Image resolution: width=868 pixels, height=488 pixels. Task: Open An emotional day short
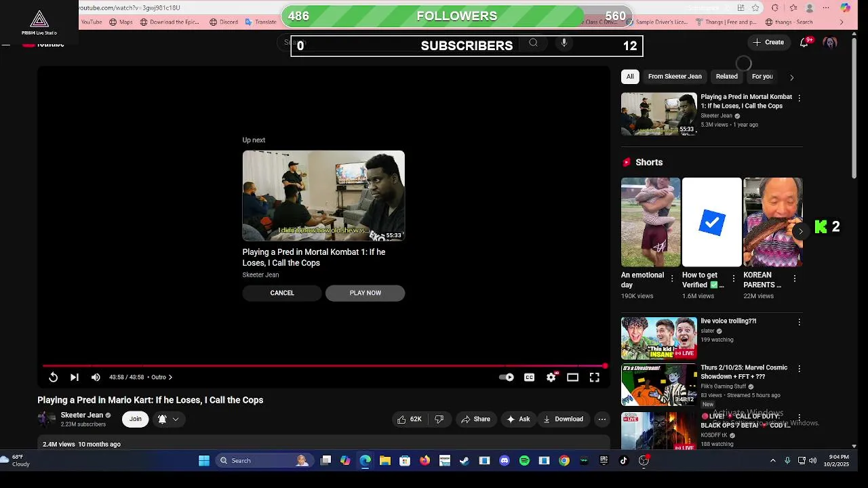[650, 222]
